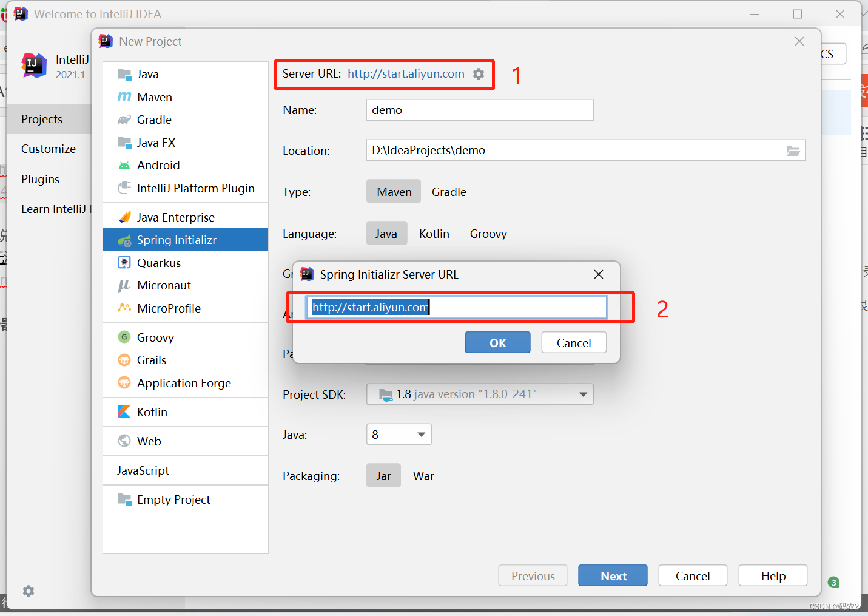The width and height of the screenshot is (868, 616).
Task: Click the Previous button
Action: pos(533,576)
